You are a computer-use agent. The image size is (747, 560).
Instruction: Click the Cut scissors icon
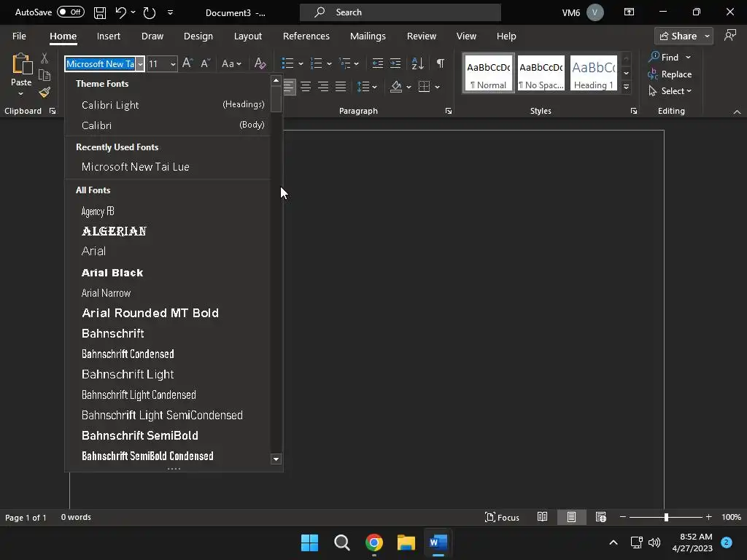click(x=44, y=58)
